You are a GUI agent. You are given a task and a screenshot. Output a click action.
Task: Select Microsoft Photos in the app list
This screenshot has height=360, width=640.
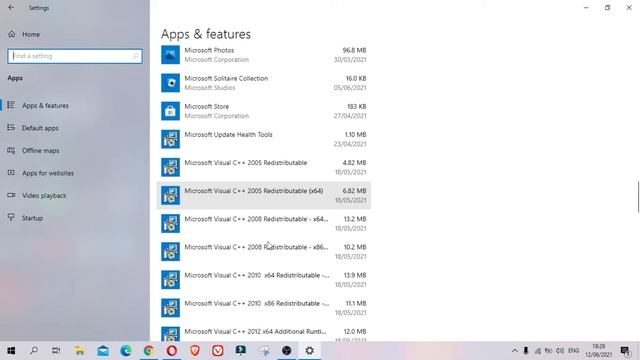pos(264,55)
